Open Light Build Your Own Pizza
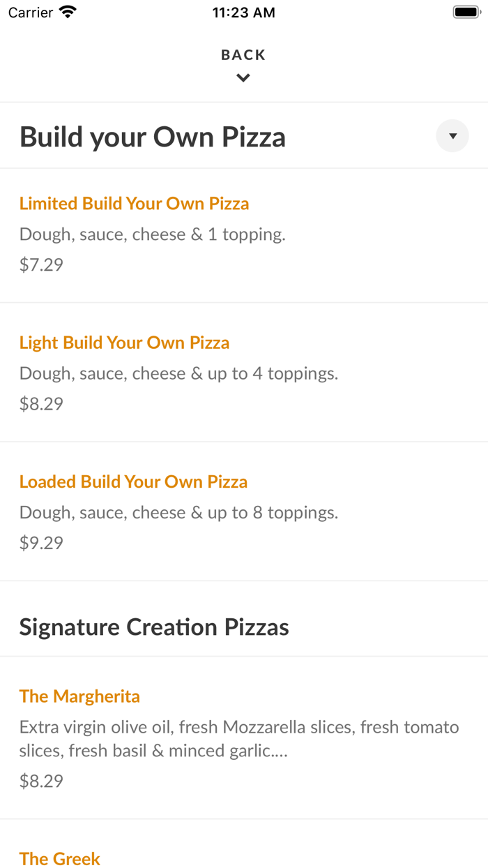The height and width of the screenshot is (868, 488). (125, 343)
